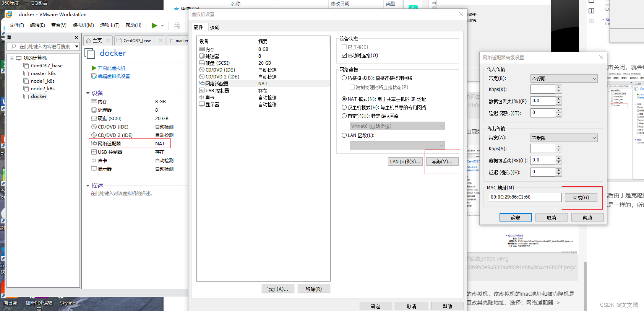
Task: Click the display icon in docker summary
Action: (94, 169)
